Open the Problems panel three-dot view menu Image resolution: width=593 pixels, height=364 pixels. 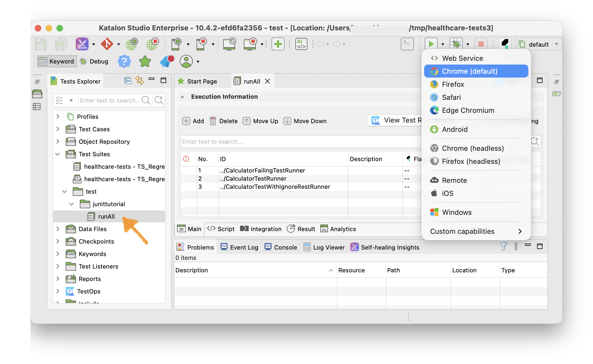[x=516, y=247]
